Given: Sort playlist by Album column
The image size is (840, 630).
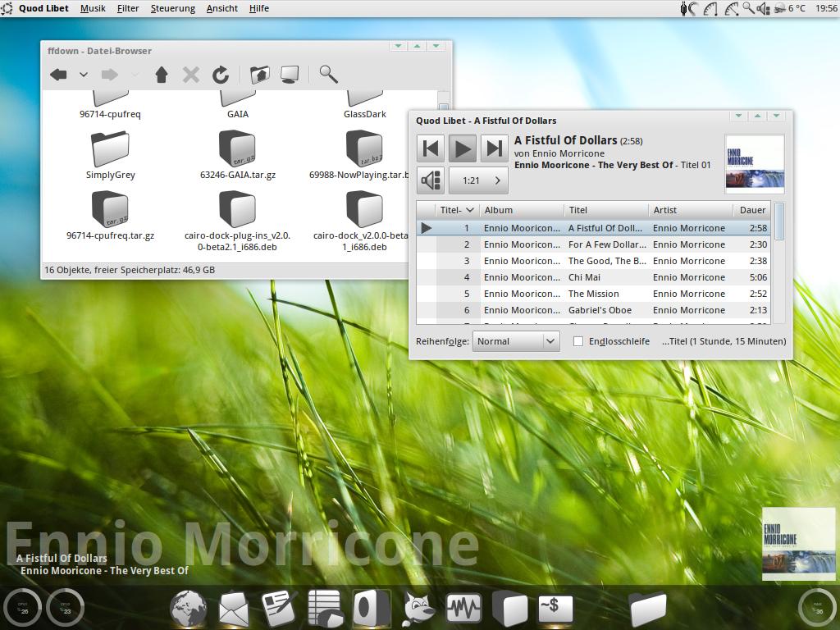Looking at the screenshot, I should click(522, 210).
